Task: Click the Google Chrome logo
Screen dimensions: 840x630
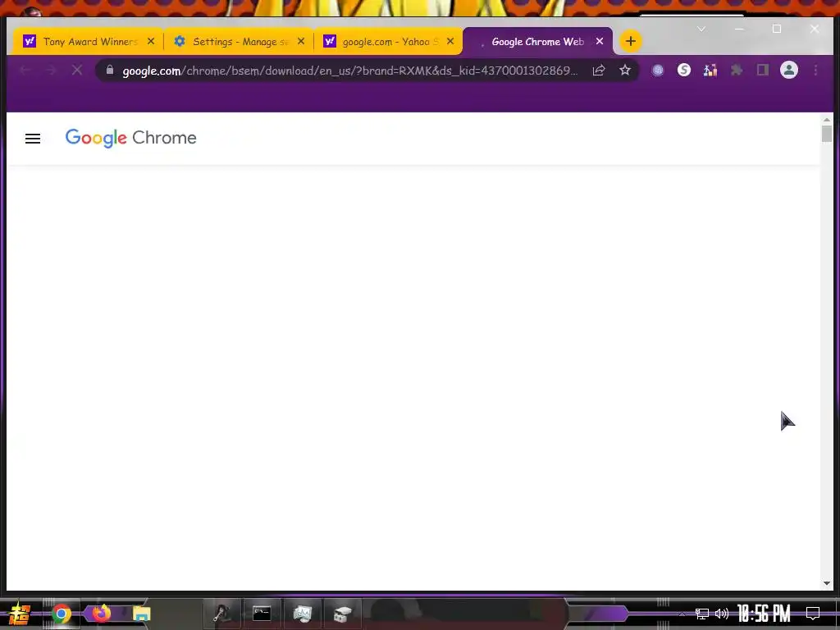Action: pos(130,138)
